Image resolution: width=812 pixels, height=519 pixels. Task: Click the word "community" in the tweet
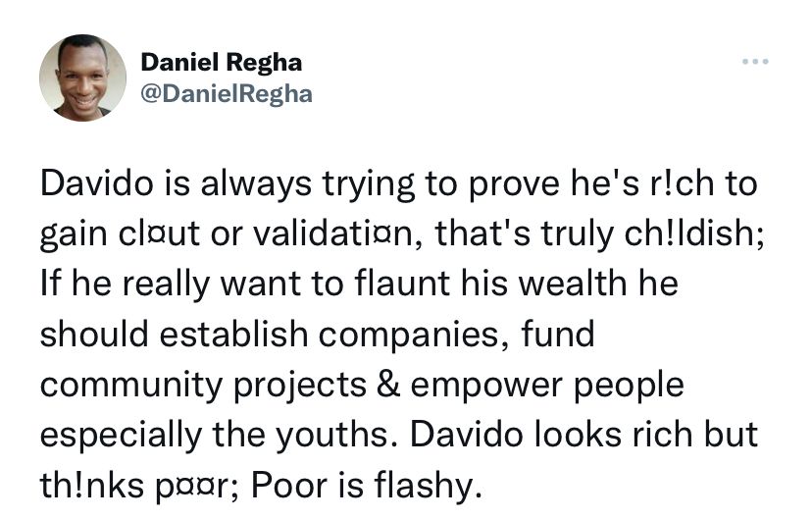131,387
